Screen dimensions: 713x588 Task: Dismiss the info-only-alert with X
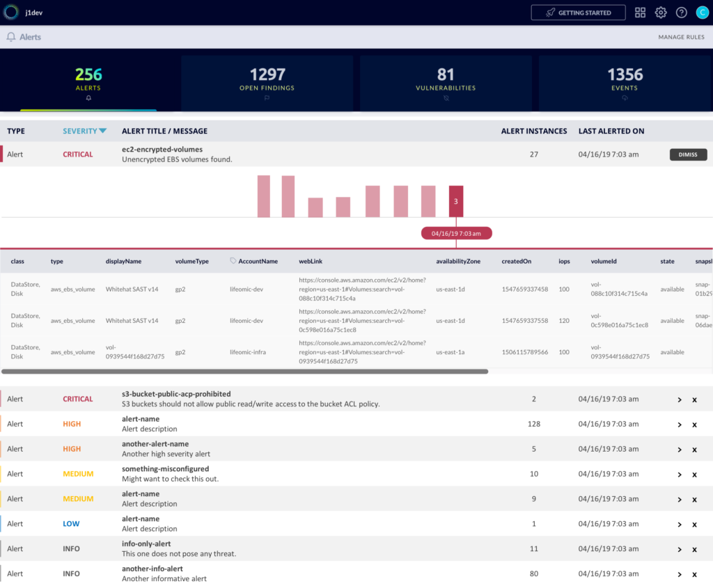pos(694,550)
